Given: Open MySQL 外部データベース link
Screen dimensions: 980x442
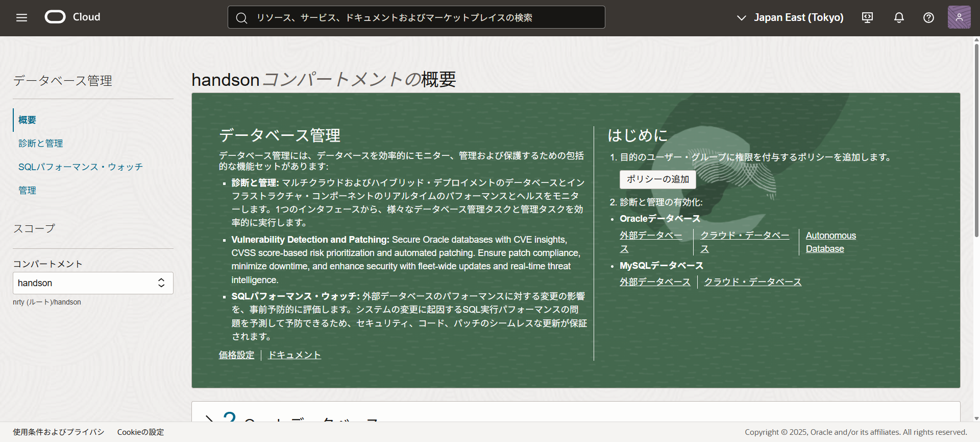Looking at the screenshot, I should [655, 282].
